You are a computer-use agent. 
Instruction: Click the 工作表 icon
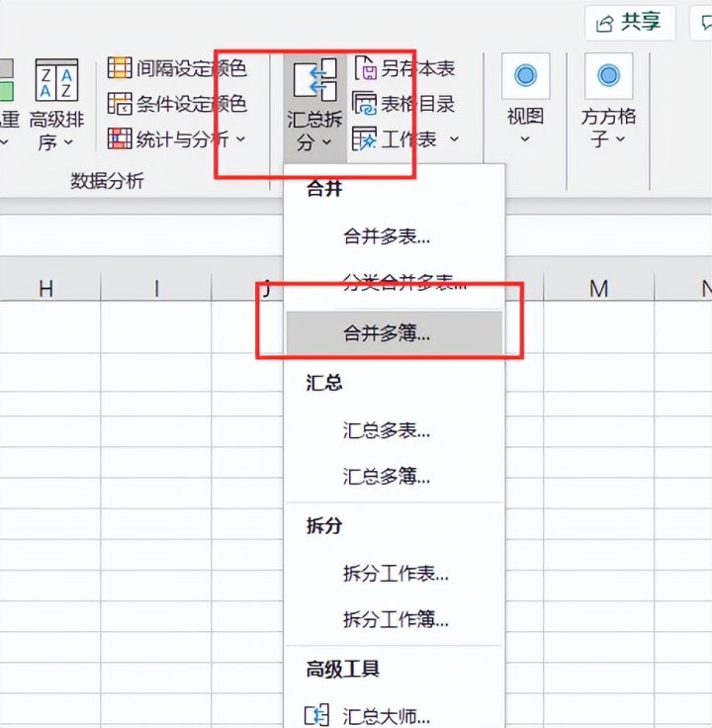364,138
